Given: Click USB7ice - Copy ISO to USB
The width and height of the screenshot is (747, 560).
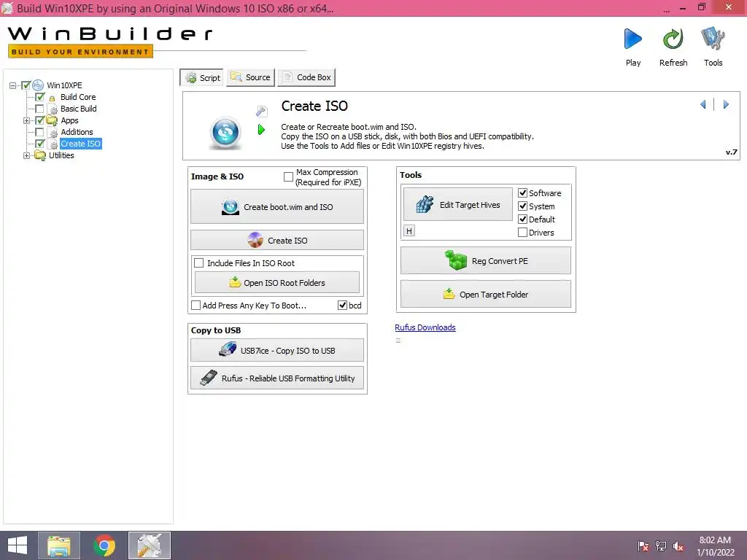Looking at the screenshot, I should click(x=277, y=351).
